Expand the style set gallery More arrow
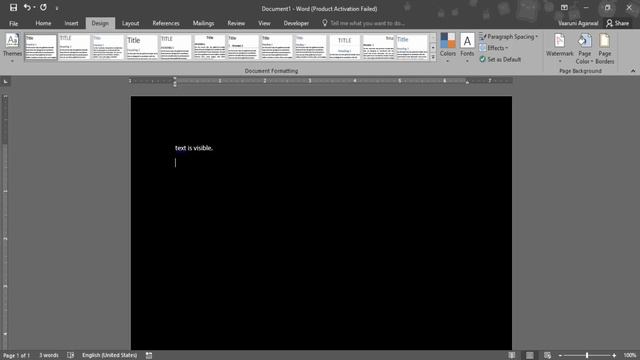This screenshot has height=360, width=640. point(433,57)
